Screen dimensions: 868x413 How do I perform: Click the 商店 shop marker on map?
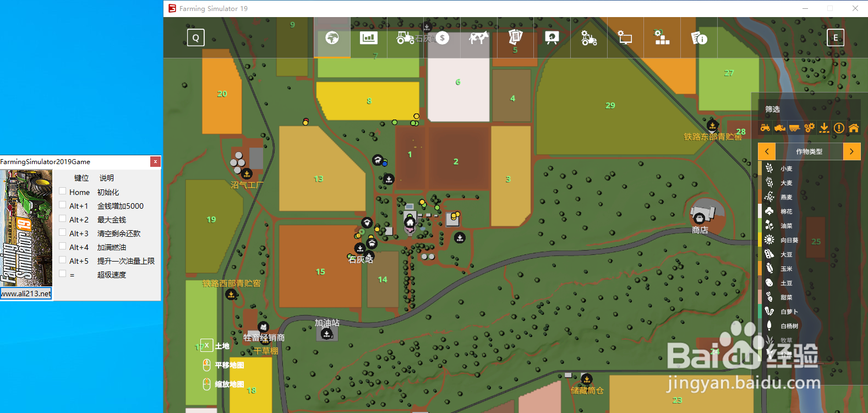pos(699,219)
